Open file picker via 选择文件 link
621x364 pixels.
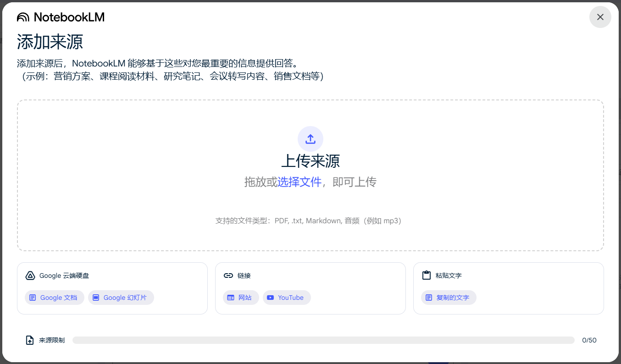[x=299, y=182]
